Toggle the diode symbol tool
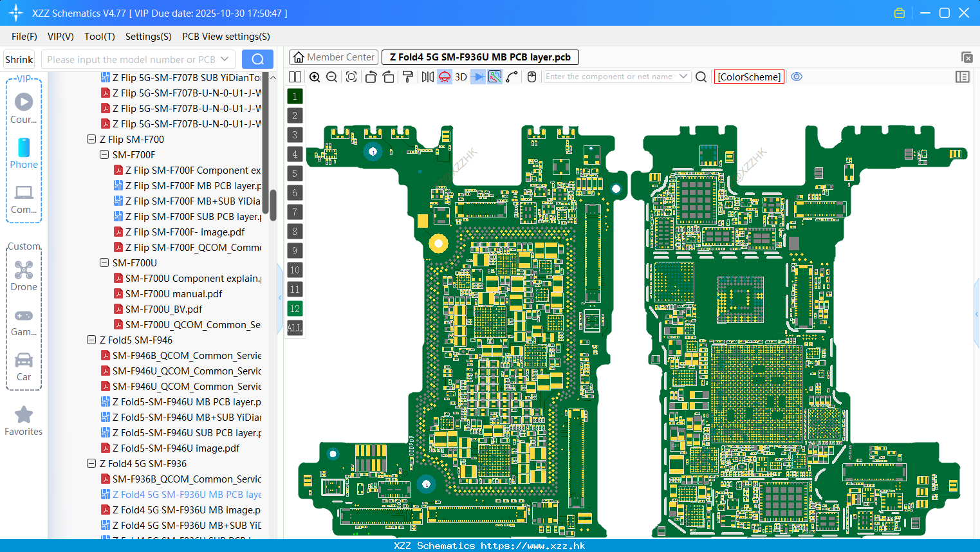Screen dimensions: 980x552 [x=478, y=77]
